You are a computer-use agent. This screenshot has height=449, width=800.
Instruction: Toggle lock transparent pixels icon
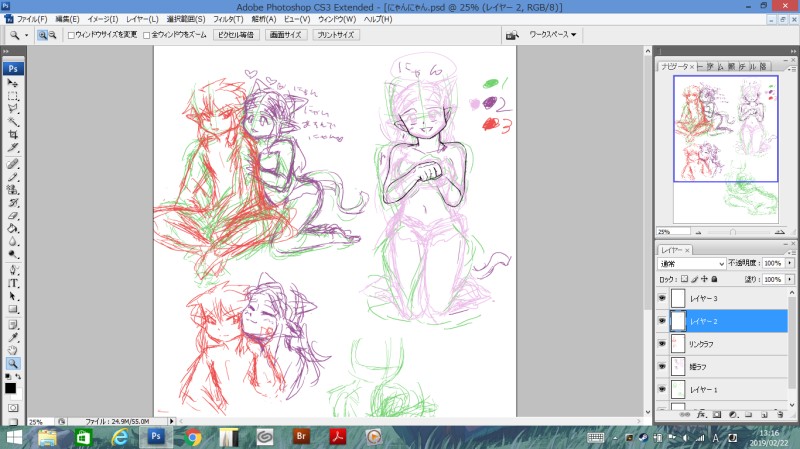[x=684, y=279]
